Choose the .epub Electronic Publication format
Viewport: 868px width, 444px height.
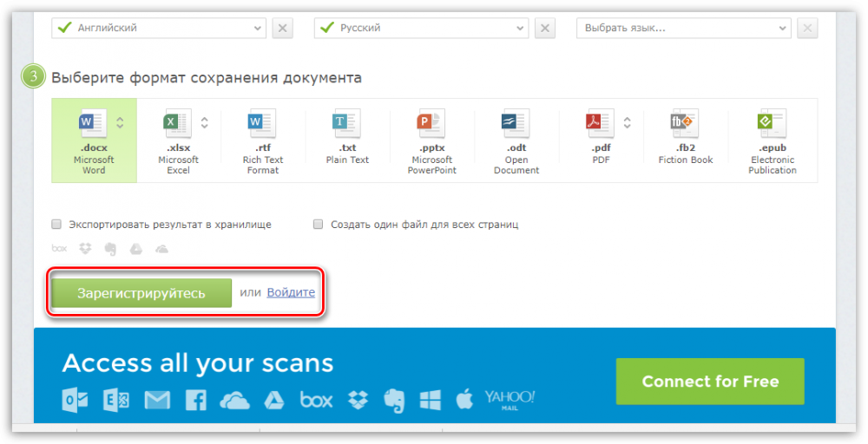click(772, 139)
